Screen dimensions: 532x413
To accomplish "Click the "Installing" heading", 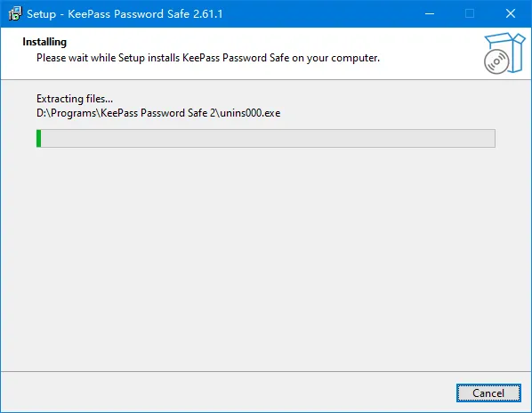I will click(44, 42).
